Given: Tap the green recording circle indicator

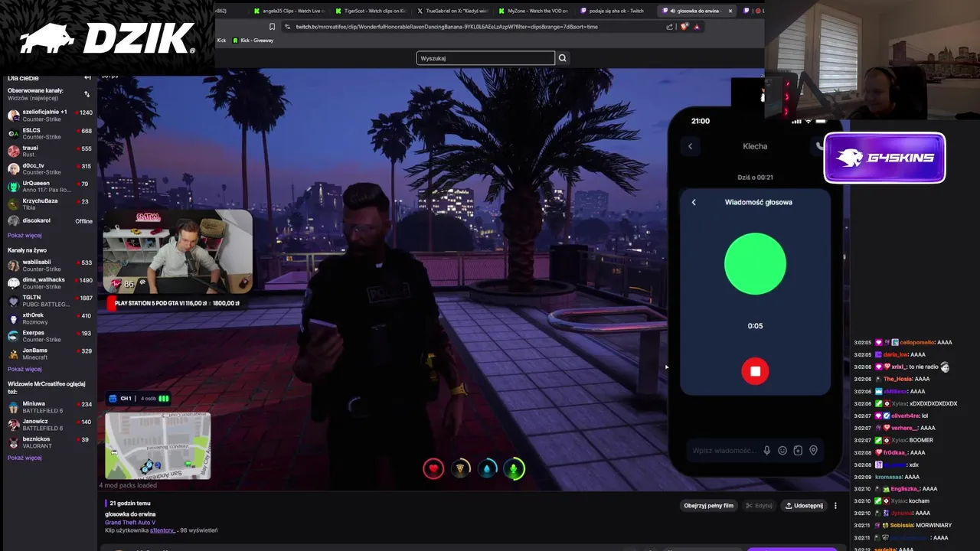Looking at the screenshot, I should (755, 263).
